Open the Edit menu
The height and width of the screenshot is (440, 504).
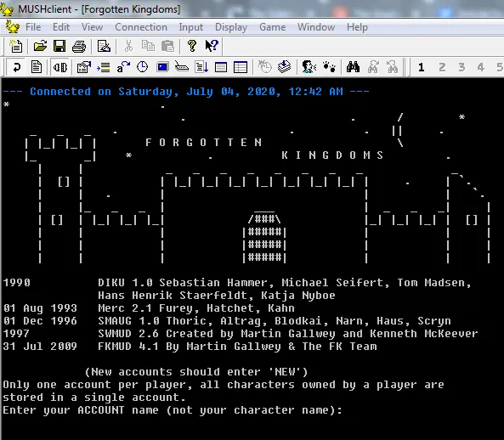61,27
